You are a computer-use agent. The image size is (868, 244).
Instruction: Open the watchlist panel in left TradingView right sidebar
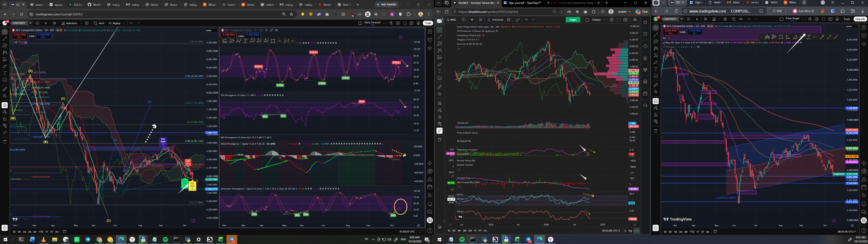[x=430, y=32]
